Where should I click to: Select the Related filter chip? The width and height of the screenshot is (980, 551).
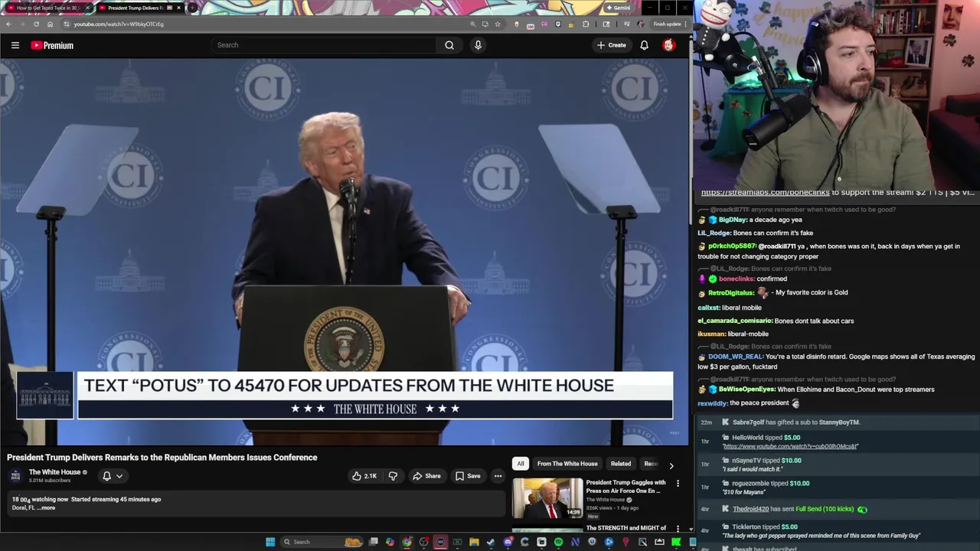(x=621, y=464)
